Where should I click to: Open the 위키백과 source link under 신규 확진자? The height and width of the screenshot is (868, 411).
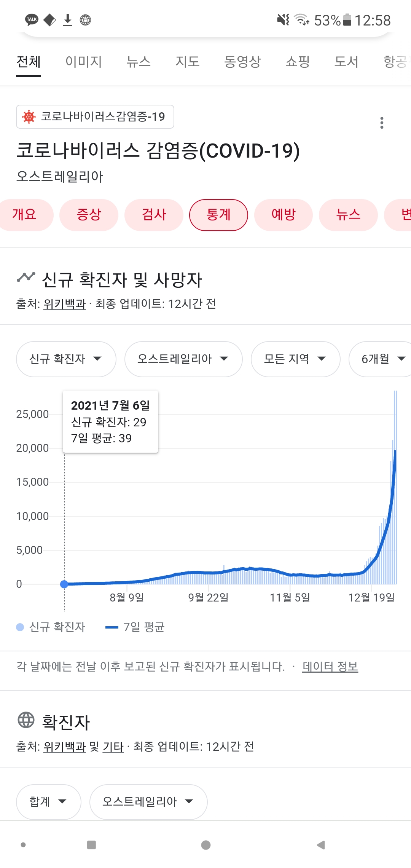click(64, 304)
